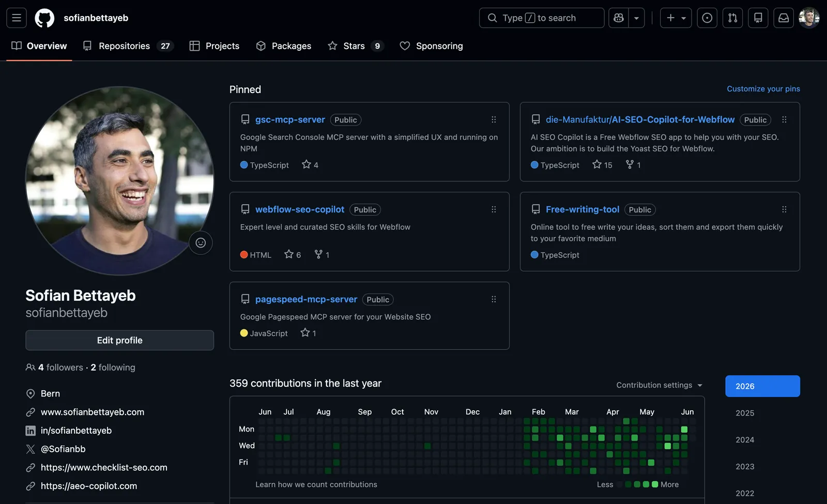The width and height of the screenshot is (827, 504).
Task: Switch to the Packages tab
Action: coord(284,46)
